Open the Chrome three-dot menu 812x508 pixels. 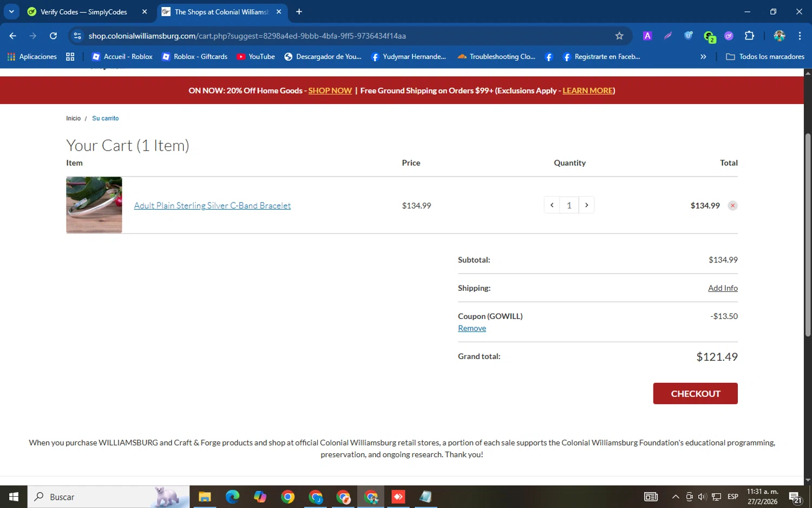coord(800,36)
